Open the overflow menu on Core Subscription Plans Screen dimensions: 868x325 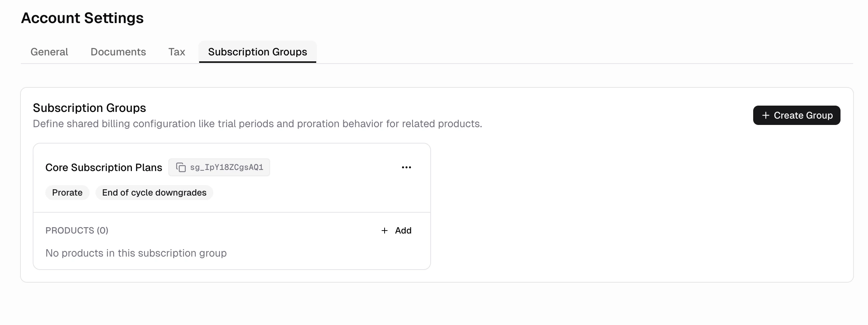coord(406,167)
